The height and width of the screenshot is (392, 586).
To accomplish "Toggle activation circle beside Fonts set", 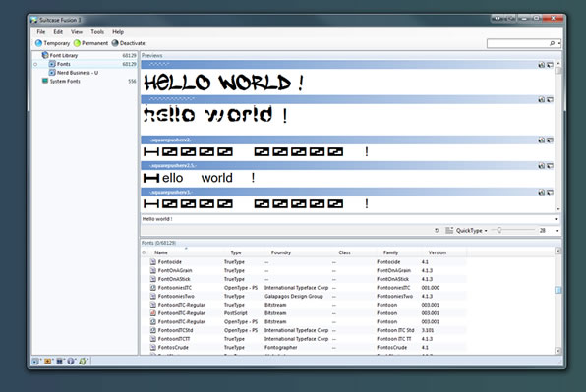I will click(35, 64).
